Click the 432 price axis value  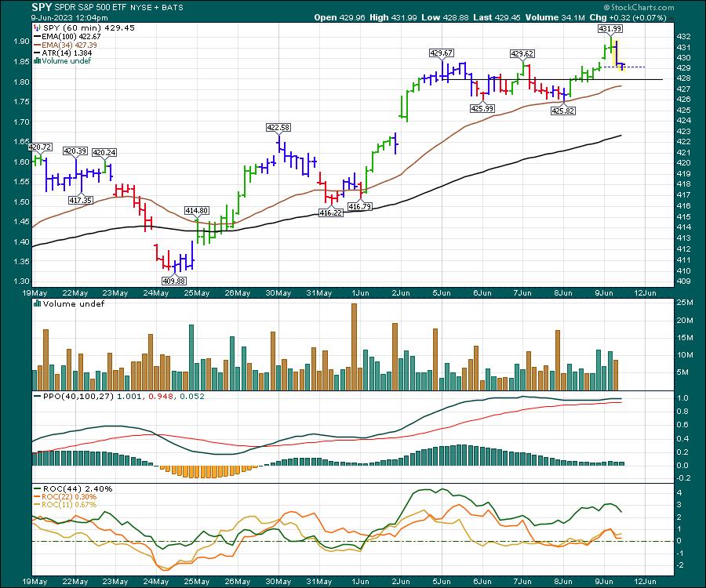[x=683, y=36]
